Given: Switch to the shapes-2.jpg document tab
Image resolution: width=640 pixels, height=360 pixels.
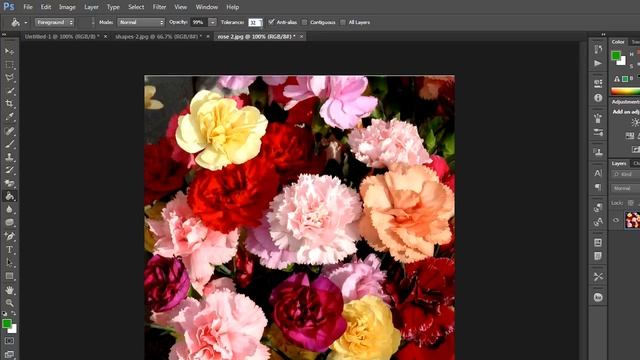Looking at the screenshot, I should 158,36.
